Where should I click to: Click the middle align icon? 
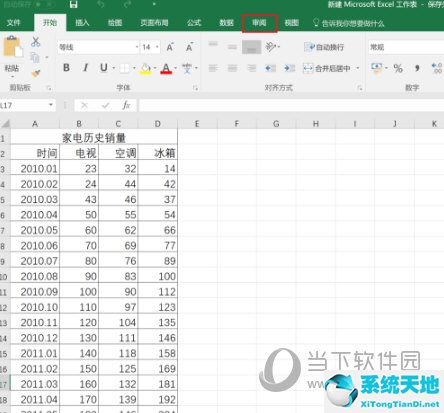click(x=232, y=47)
